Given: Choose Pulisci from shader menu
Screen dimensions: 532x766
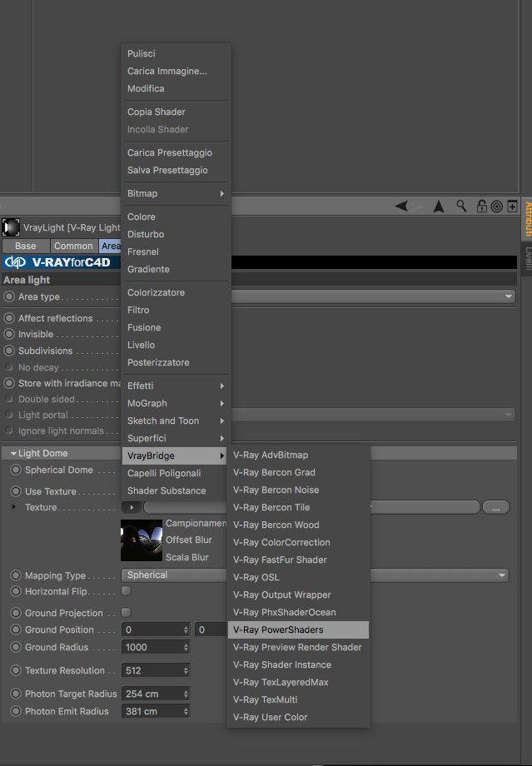Looking at the screenshot, I should (176, 54).
